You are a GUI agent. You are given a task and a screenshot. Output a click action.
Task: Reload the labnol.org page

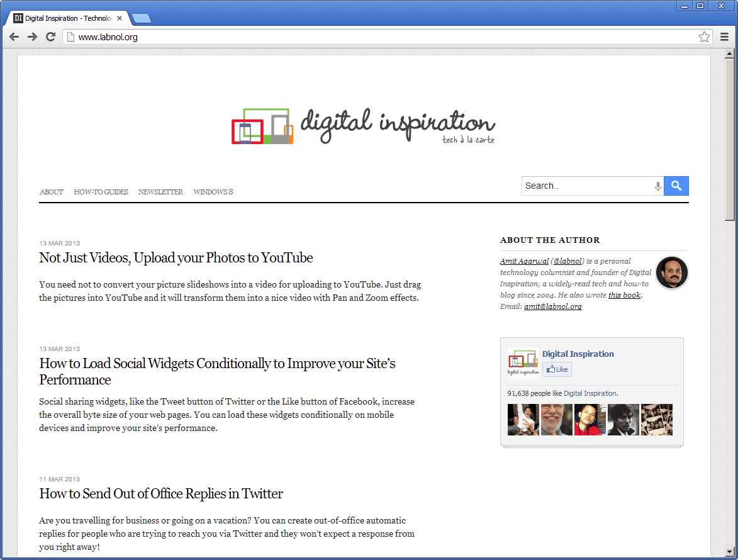coord(50,36)
